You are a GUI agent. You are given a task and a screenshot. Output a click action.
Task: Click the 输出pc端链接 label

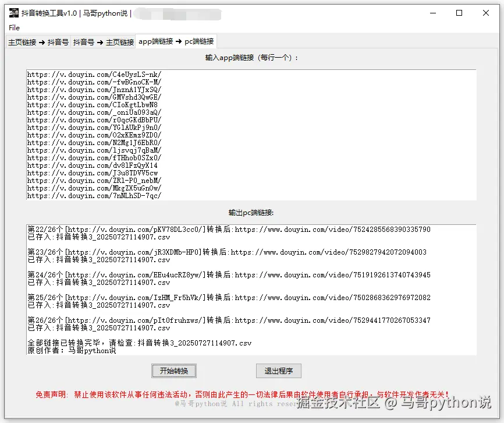(x=251, y=213)
